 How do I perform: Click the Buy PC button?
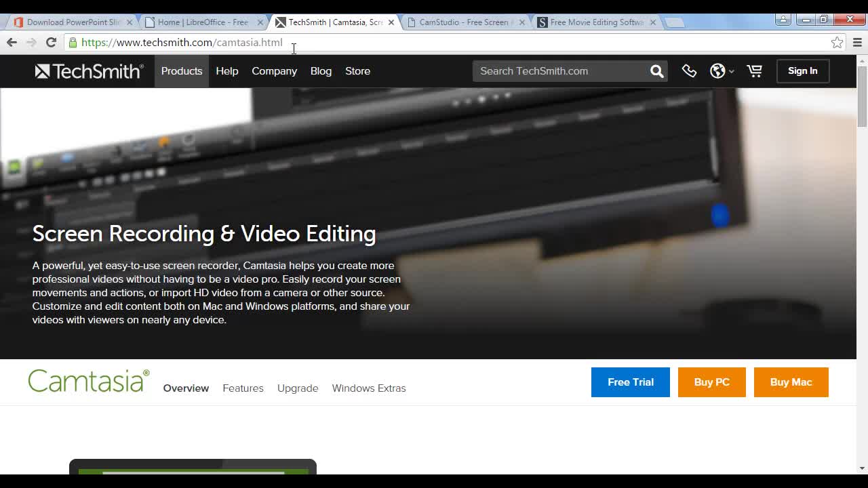712,382
